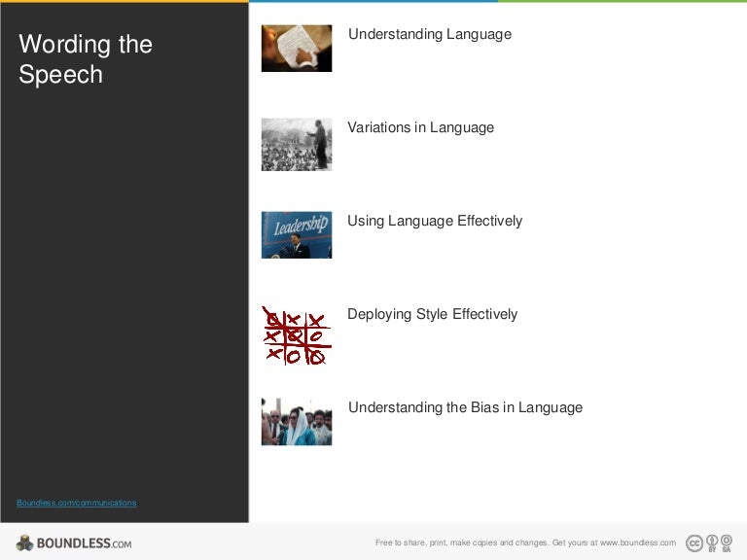
Task: Click the Boundless cube logo icon
Action: coord(24,542)
